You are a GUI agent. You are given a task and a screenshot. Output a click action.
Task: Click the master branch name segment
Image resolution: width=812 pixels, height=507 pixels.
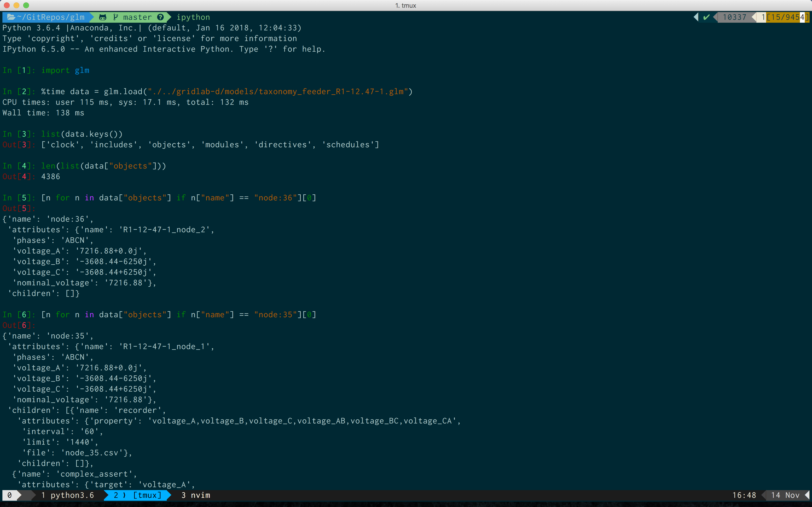pyautogui.click(x=137, y=17)
